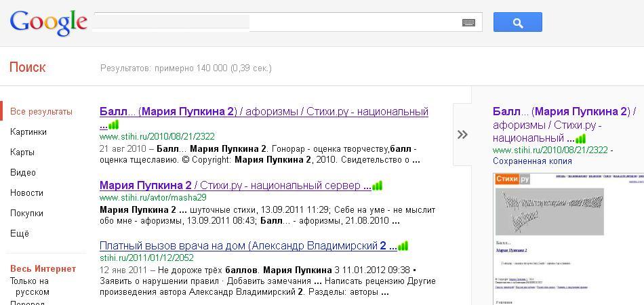Image resolution: width=644 pixels, height=305 pixels.
Task: Collapse preview with the double chevron arrow
Action: tap(462, 134)
